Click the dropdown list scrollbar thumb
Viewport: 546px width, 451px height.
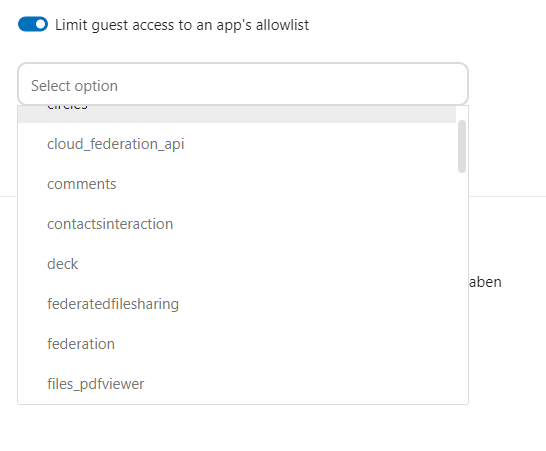pos(462,146)
